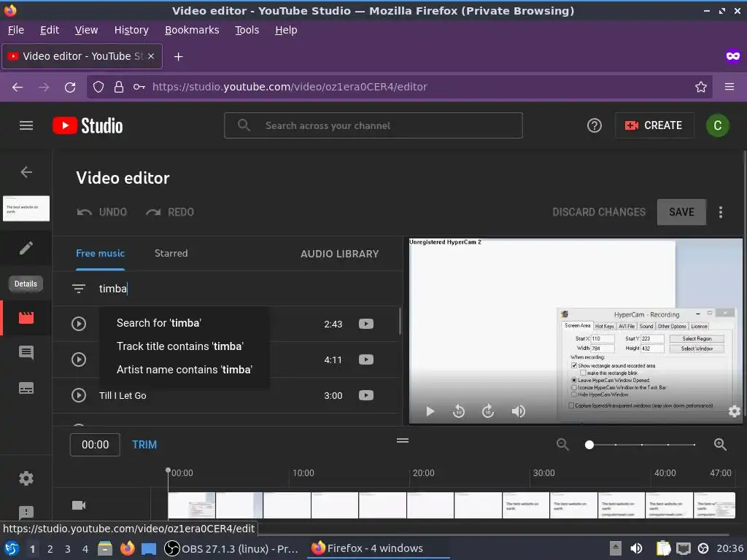Click the timeline video camera track icon
The width and height of the screenshot is (747, 560).
pos(79,505)
